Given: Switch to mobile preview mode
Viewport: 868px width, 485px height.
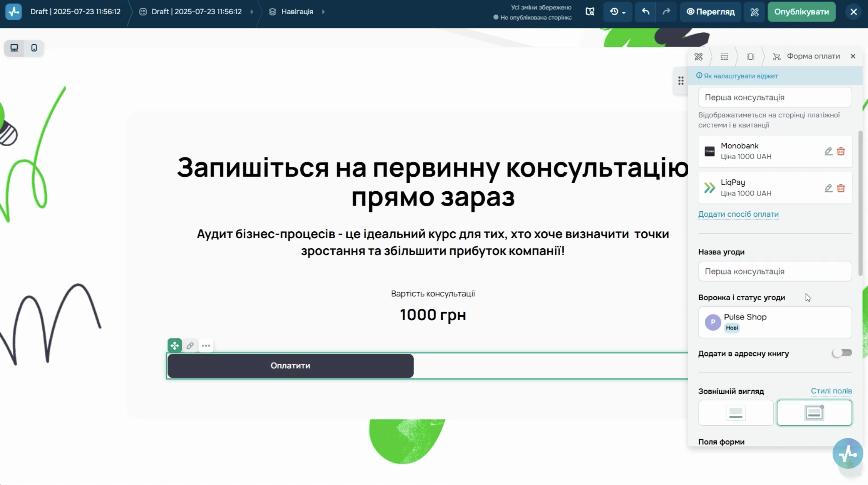Looking at the screenshot, I should coord(34,48).
